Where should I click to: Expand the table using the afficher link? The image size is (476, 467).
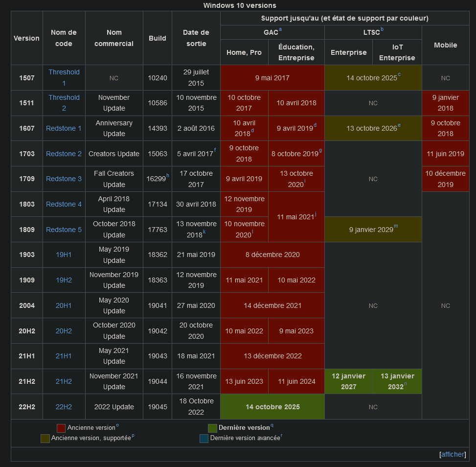coord(452,454)
